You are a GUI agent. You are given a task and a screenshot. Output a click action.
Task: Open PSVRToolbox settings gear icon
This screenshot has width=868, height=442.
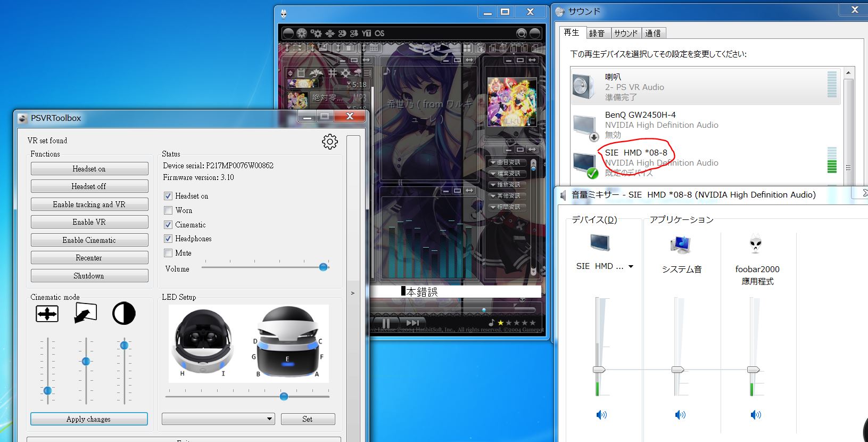330,142
